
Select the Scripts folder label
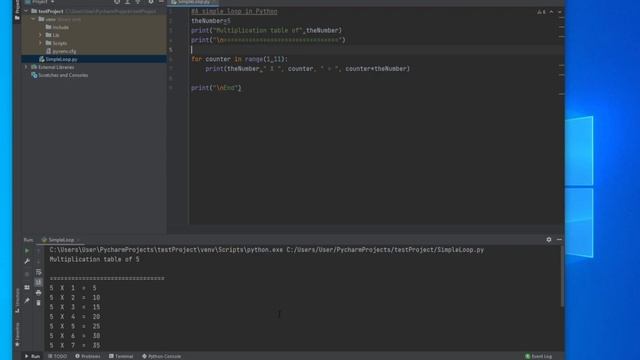[x=60, y=43]
